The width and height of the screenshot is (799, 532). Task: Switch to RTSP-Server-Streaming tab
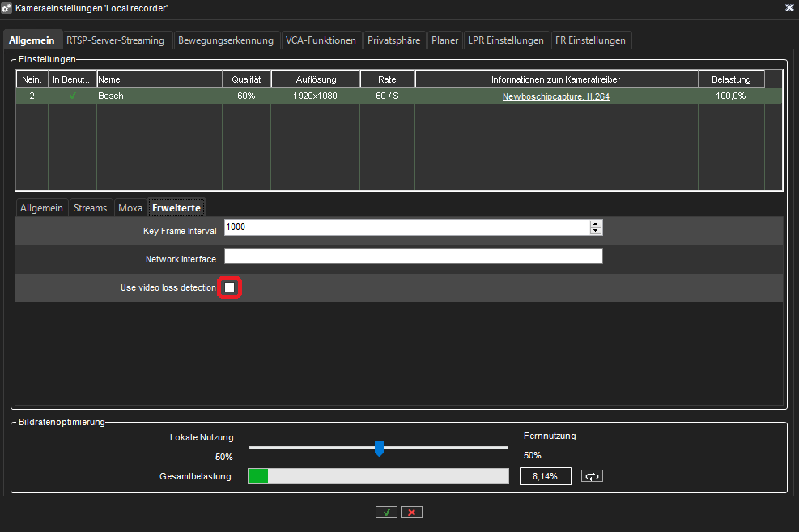click(115, 40)
